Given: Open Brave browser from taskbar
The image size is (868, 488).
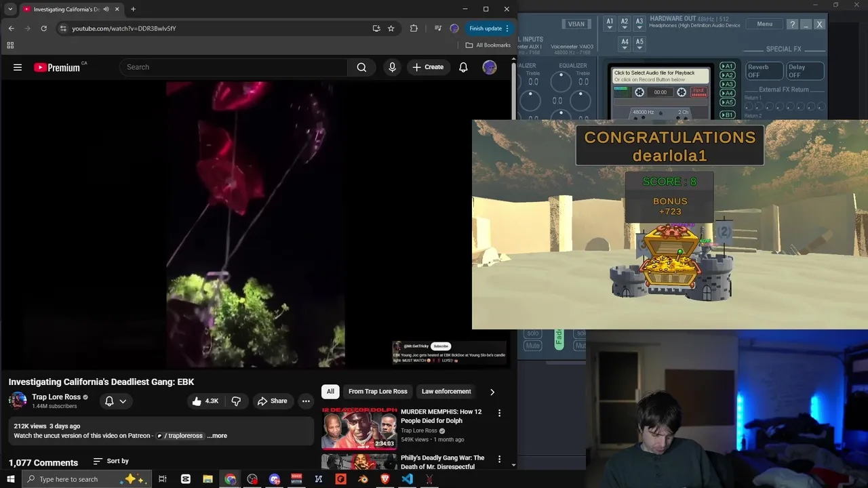Looking at the screenshot, I should tap(385, 479).
